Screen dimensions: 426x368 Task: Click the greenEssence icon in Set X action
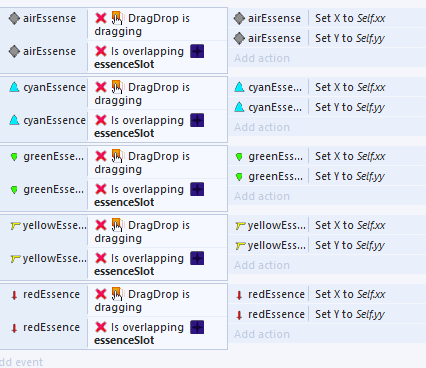(x=239, y=157)
